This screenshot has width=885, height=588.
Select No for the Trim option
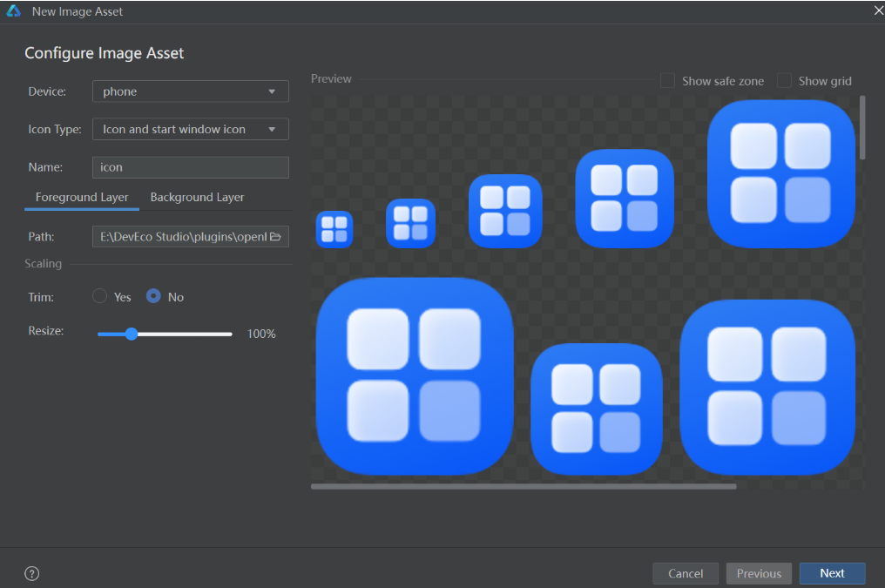pyautogui.click(x=153, y=296)
